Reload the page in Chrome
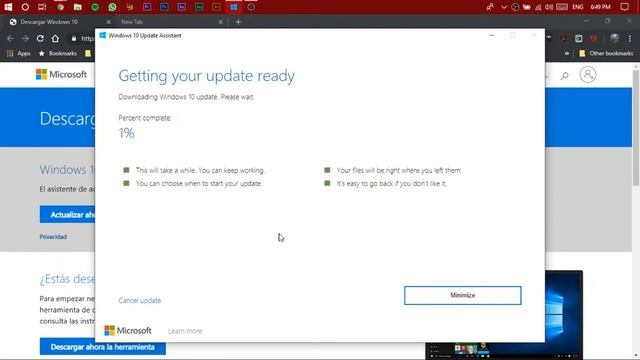 coord(40,38)
